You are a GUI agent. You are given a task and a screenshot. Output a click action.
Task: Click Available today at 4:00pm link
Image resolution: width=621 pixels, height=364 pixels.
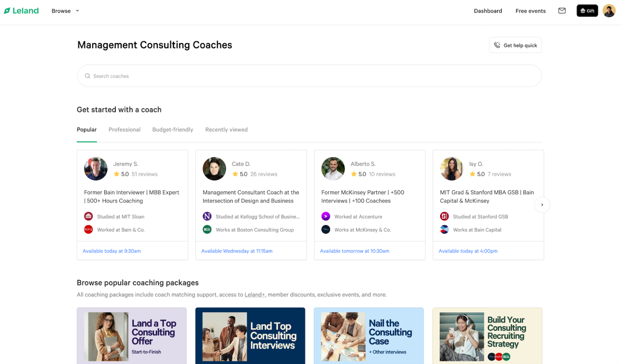[x=468, y=251]
